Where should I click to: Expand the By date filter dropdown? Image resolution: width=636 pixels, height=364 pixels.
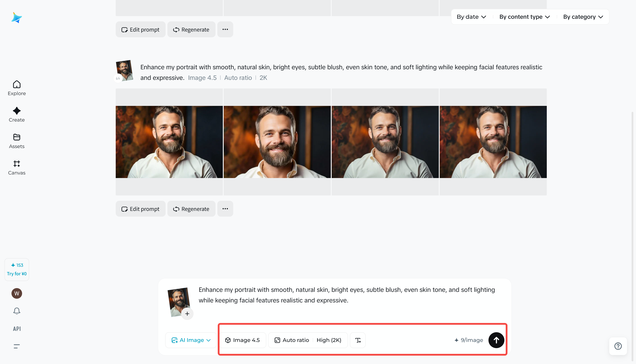pyautogui.click(x=471, y=17)
